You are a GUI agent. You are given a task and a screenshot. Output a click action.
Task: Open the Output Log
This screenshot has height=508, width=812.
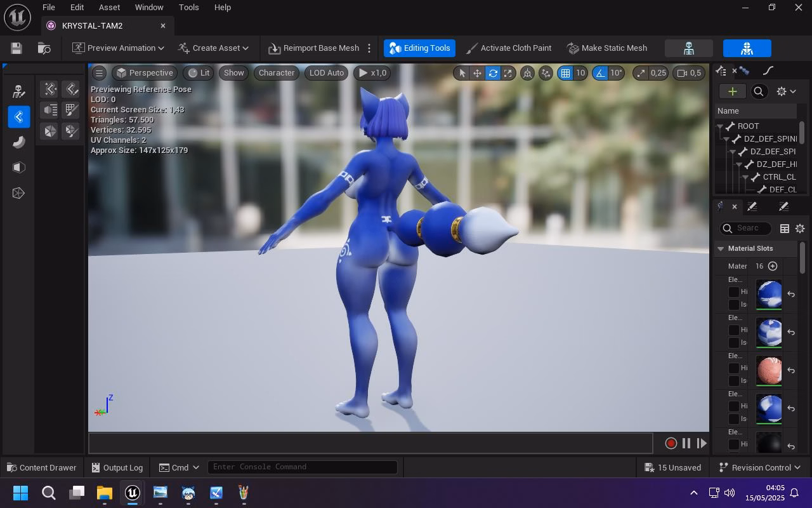[x=117, y=467]
